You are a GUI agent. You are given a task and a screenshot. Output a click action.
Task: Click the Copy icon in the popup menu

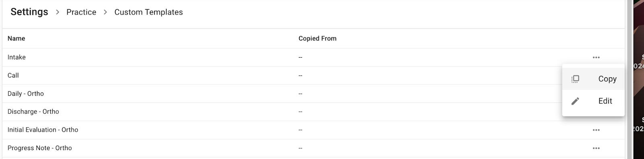tap(575, 79)
